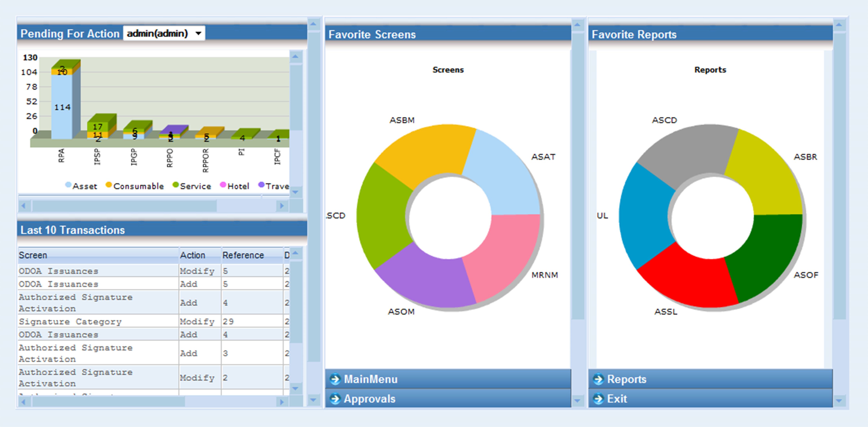Click left panel outer scroll up arrow
The height and width of the screenshot is (427, 868).
click(x=314, y=24)
